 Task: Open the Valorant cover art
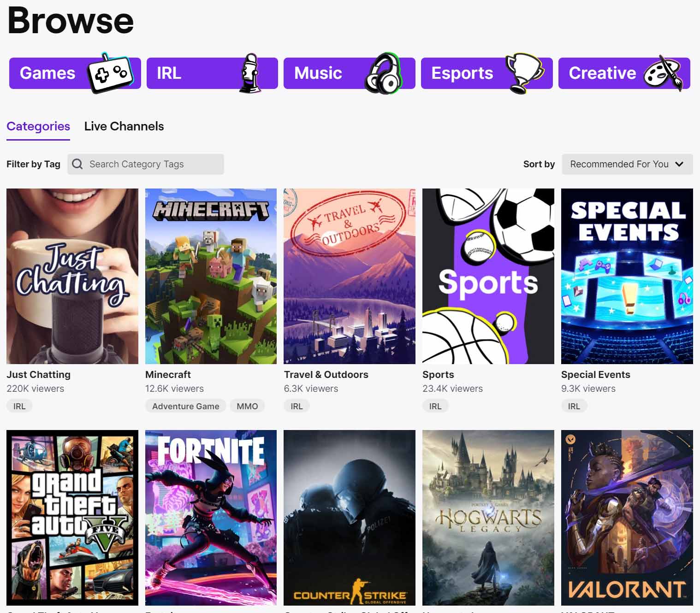tap(627, 518)
